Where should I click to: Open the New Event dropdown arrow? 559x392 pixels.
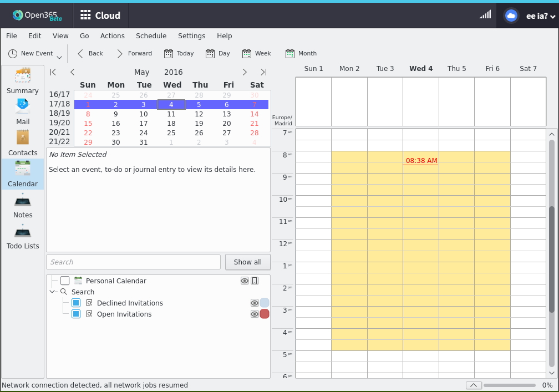pyautogui.click(x=59, y=57)
